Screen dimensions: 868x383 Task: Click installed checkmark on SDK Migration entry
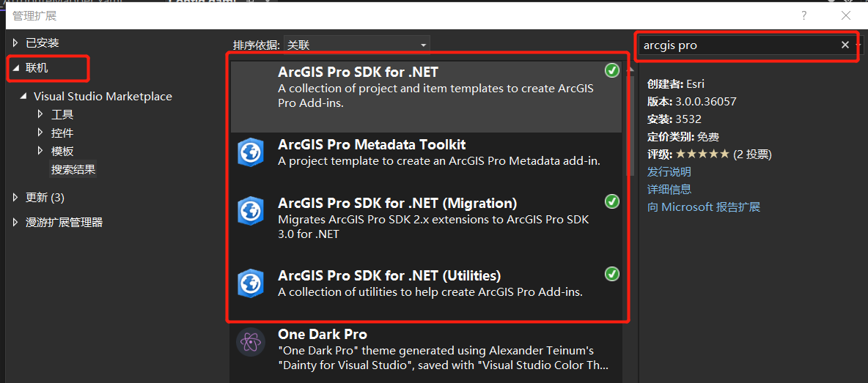coord(611,201)
